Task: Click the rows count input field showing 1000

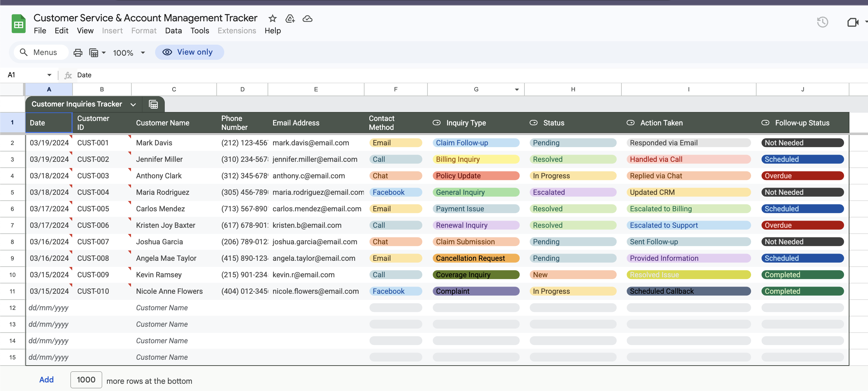Action: pos(86,380)
